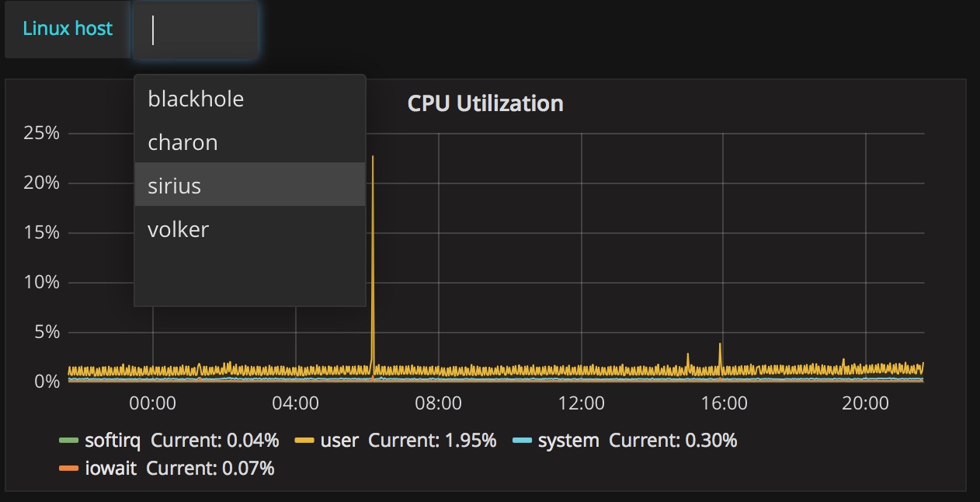Screen dimensions: 980x502
Task: Toggle the system series legend label
Action: click(568, 441)
